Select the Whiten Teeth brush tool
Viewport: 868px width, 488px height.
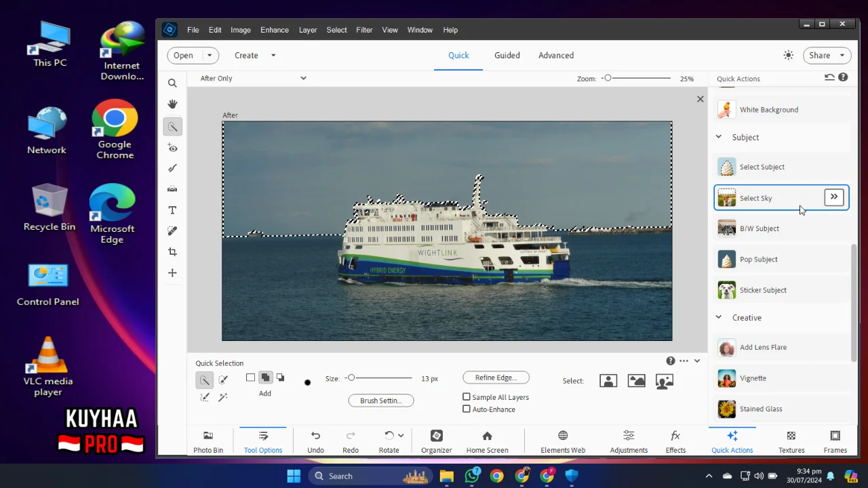[172, 168]
